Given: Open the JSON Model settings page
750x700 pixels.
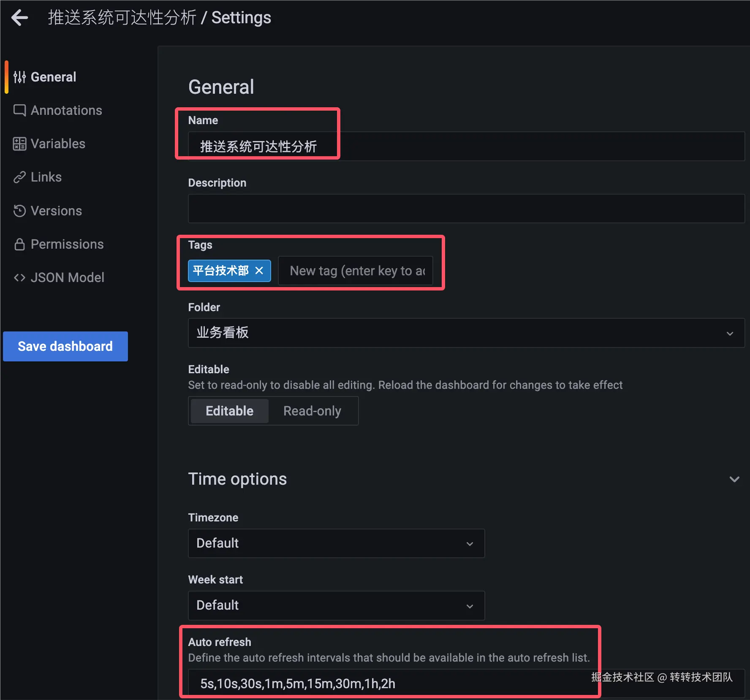Looking at the screenshot, I should click(68, 277).
